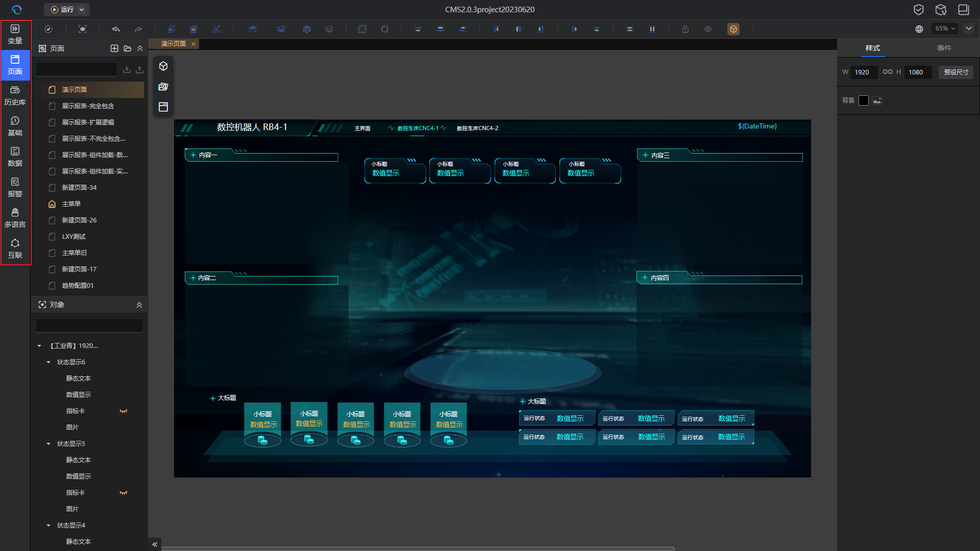
Task: Open the template layout tool in floating toolbar
Action: point(163,107)
